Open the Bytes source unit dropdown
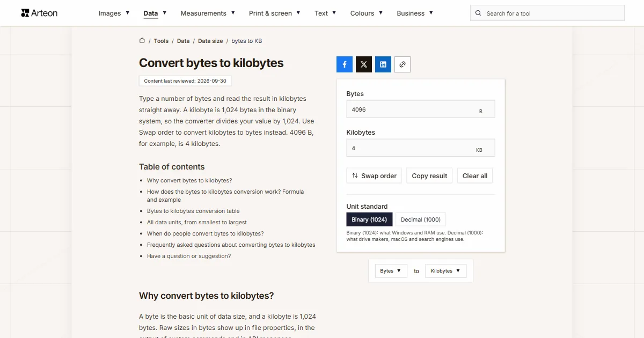Screen dimensions: 644x338 (391, 271)
